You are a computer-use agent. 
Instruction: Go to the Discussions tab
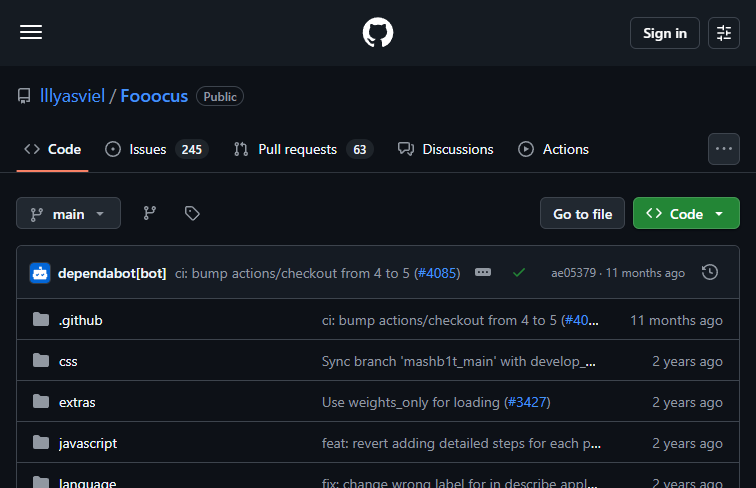coord(446,149)
